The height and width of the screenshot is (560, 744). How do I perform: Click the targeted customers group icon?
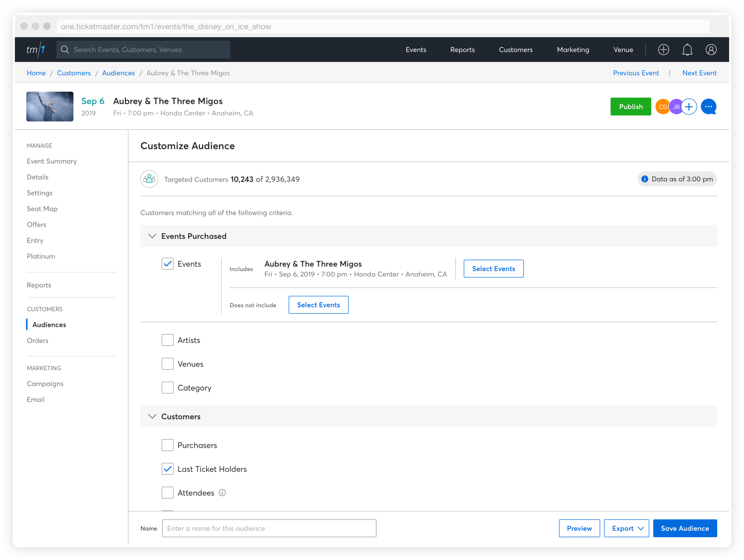click(x=149, y=179)
